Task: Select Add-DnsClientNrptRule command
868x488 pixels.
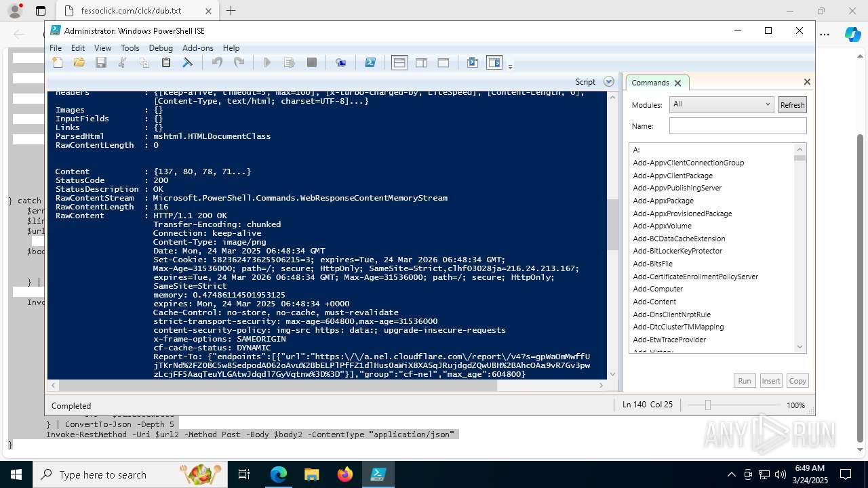Action: [x=672, y=314]
